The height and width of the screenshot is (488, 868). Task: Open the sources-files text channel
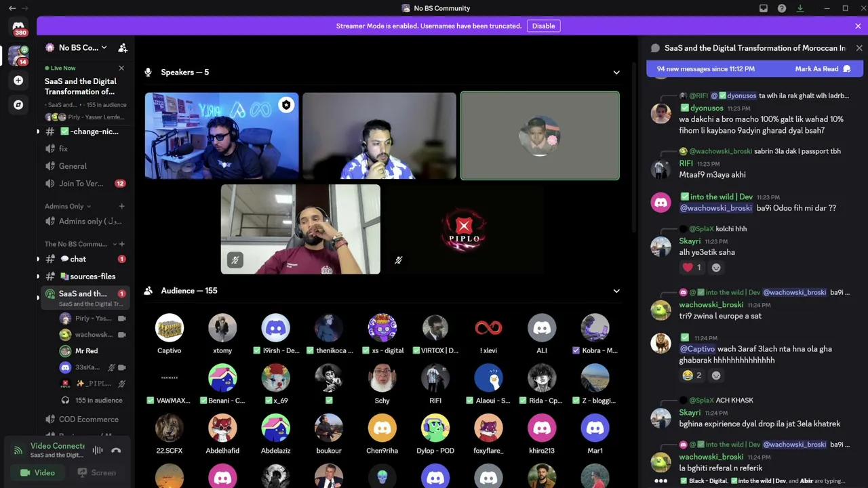coord(84,277)
